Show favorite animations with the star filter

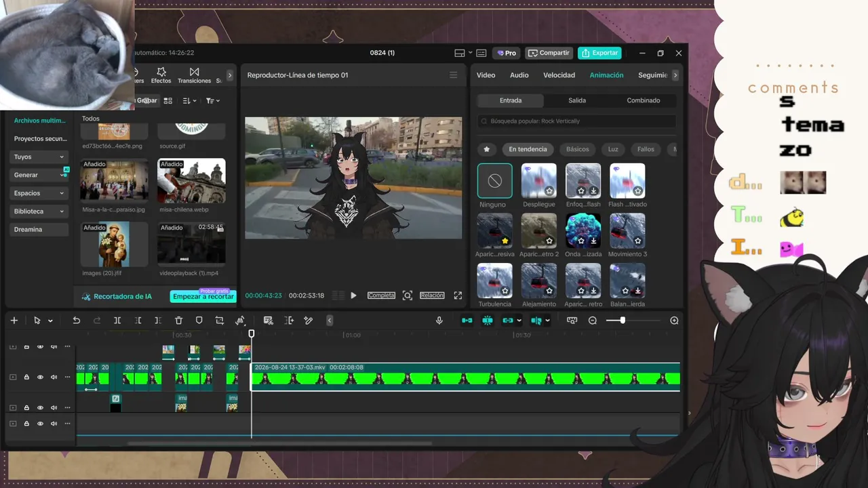click(486, 149)
